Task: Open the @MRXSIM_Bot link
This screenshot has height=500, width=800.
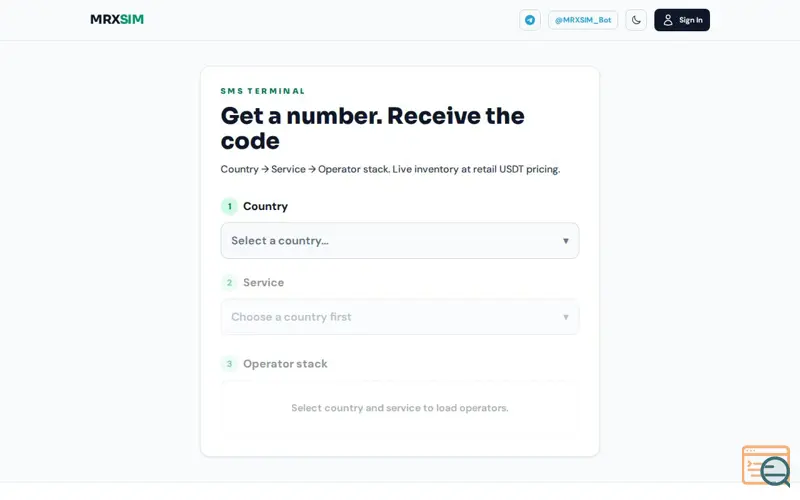Action: pos(583,20)
